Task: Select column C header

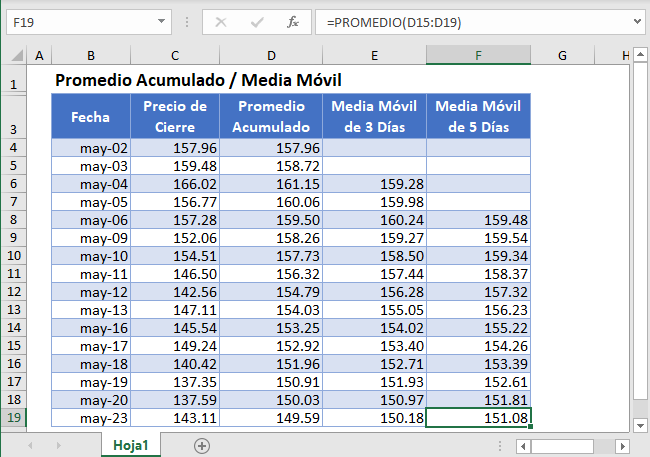Action: click(x=175, y=56)
